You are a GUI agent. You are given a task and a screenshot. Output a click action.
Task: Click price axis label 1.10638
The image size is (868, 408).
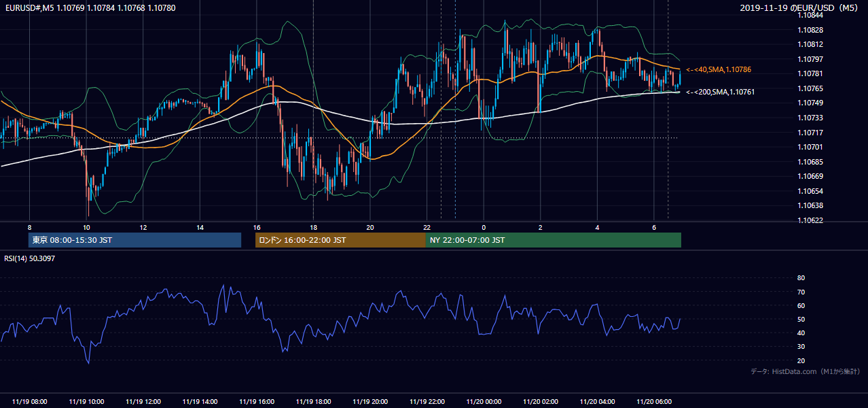point(811,205)
